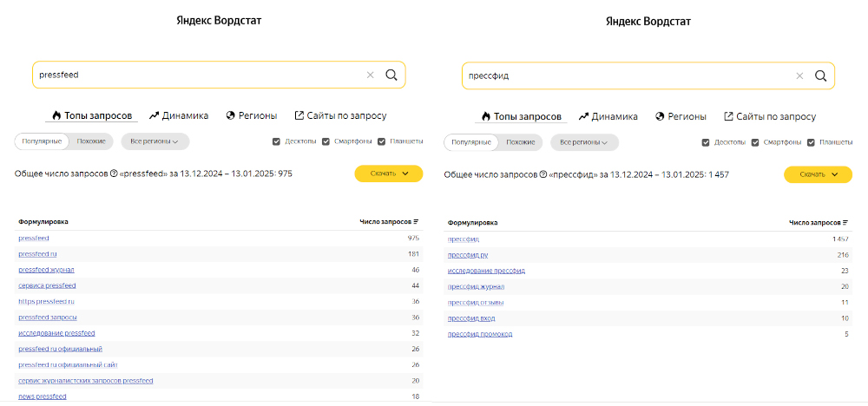
Task: Select Популярные toggle in right panel
Action: point(471,143)
